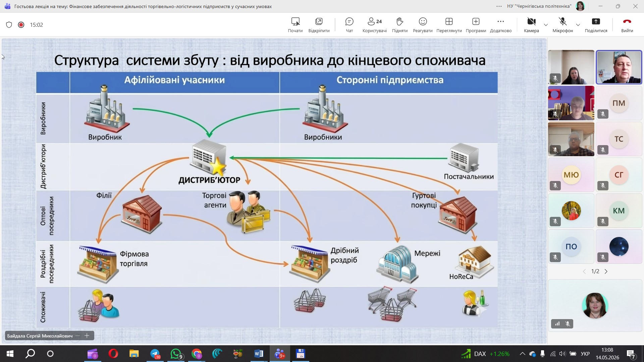Image resolution: width=644 pixels, height=362 pixels.
Task: Click the Постачальники label on slide
Action: pyautogui.click(x=469, y=177)
